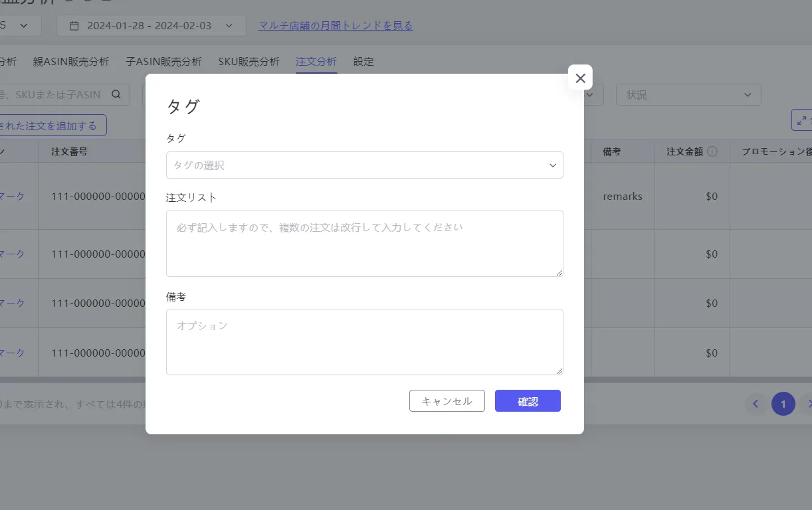Go to previous page arrow
The image size is (812, 510).
756,404
